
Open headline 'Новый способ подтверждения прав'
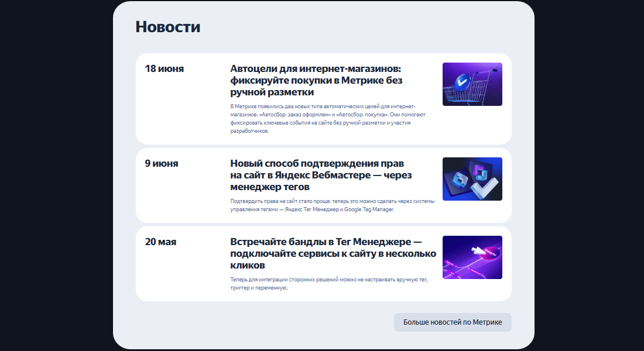click(321, 175)
